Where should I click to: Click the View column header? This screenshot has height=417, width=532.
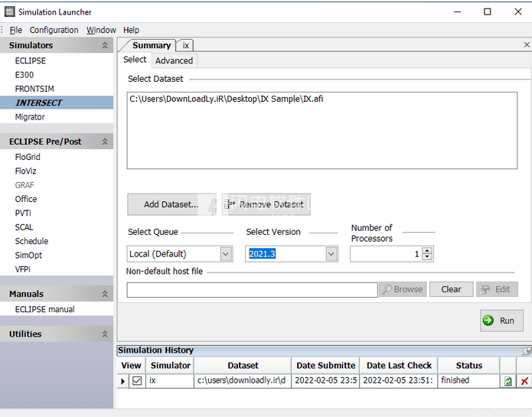tap(132, 366)
